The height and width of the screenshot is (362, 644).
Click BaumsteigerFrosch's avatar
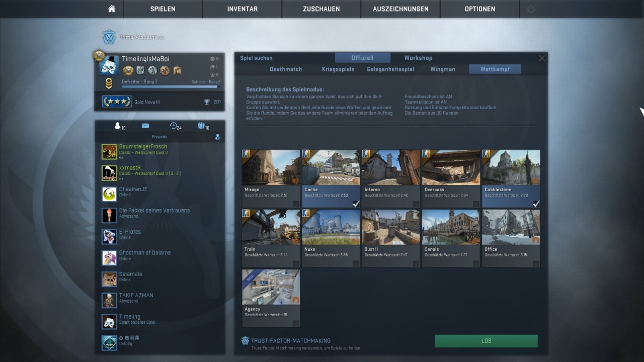pyautogui.click(x=109, y=152)
